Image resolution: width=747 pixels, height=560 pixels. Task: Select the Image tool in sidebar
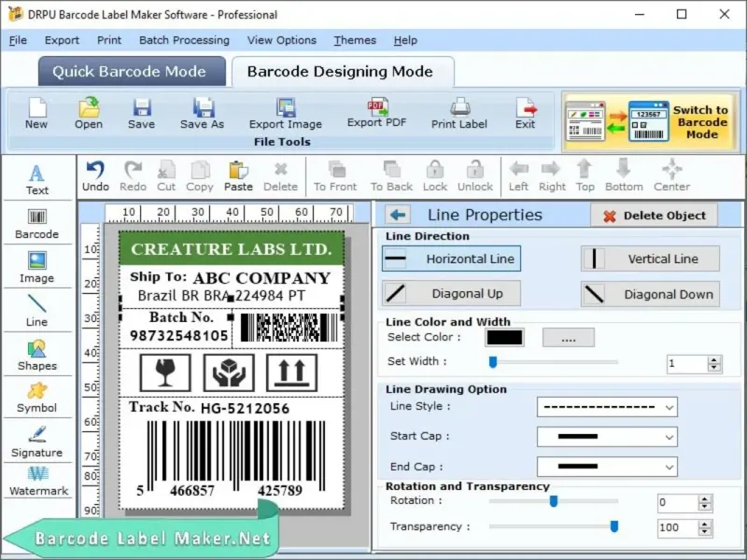tap(37, 267)
